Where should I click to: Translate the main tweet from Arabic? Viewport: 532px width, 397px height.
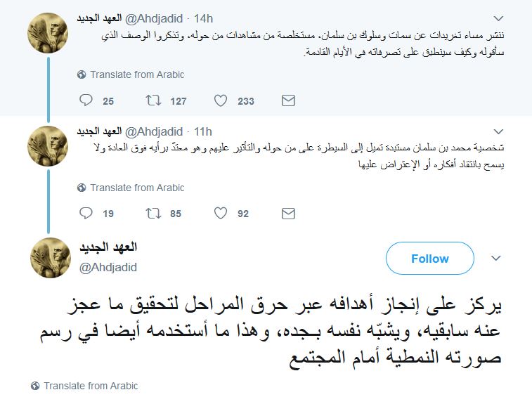[x=90, y=386]
